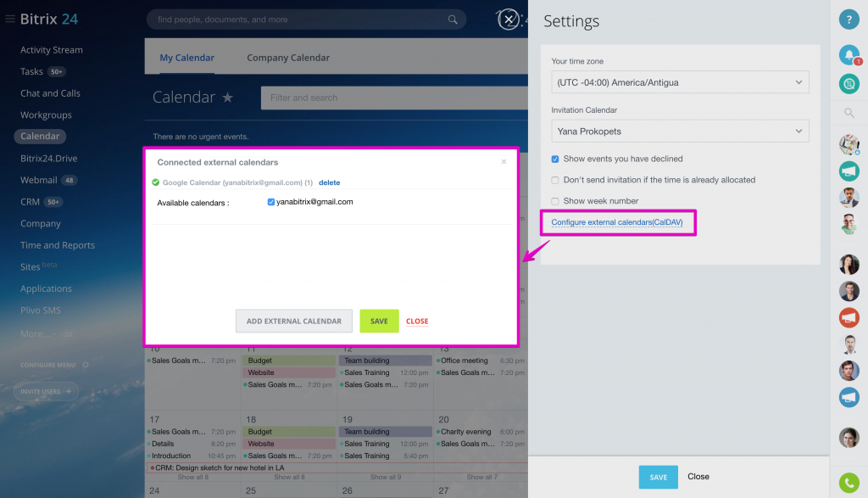This screenshot has height=498, width=868.
Task: Open Company in sidebar
Action: pos(41,223)
